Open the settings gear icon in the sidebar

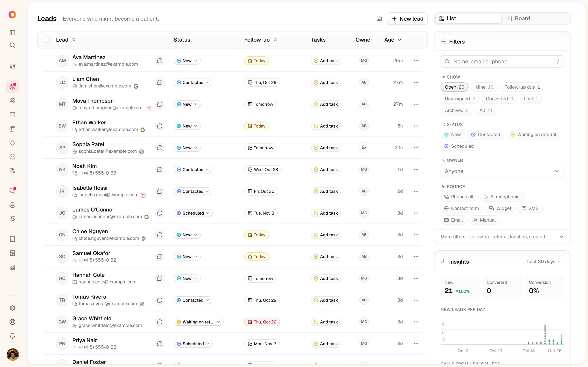[12, 308]
